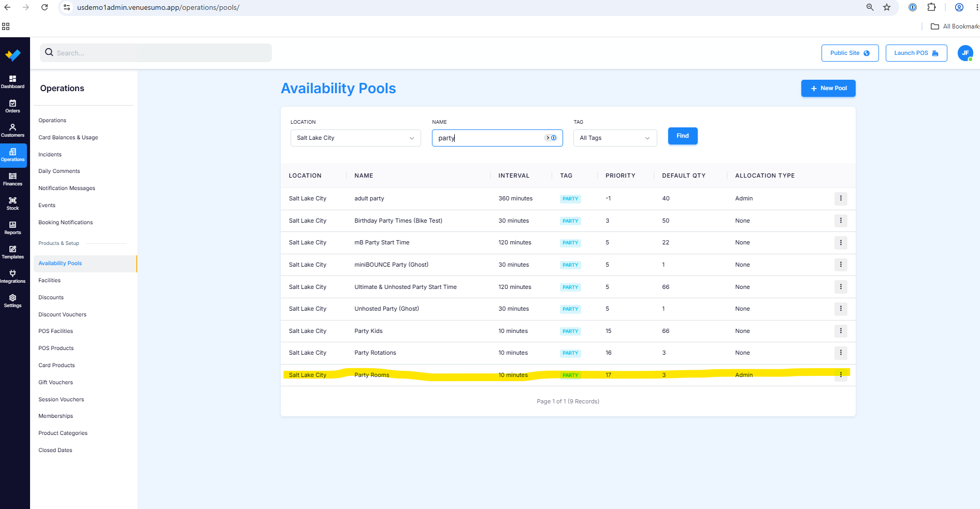Open row actions for Party Rotations
The width and height of the screenshot is (980, 509).
[x=841, y=353]
